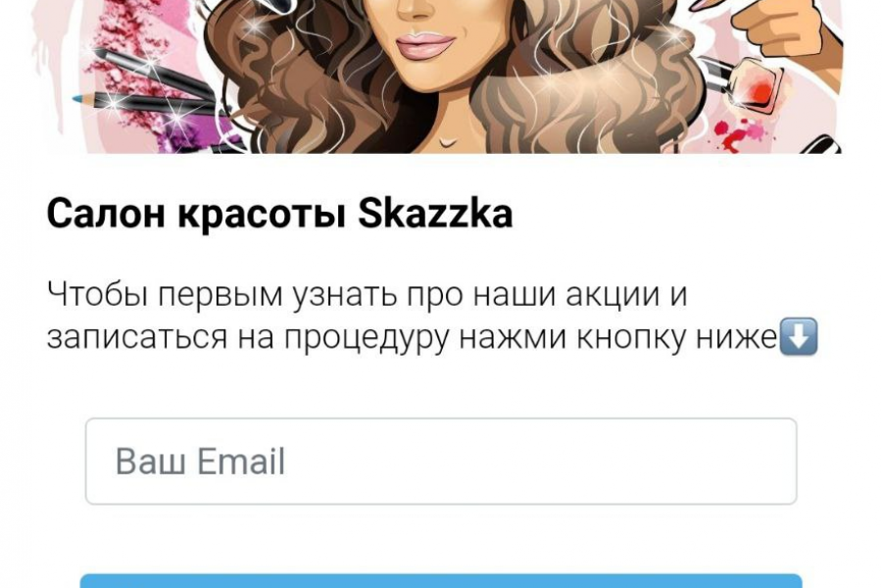Click the description text about 'наши акции'
This screenshot has height=588, width=882.
(x=367, y=294)
